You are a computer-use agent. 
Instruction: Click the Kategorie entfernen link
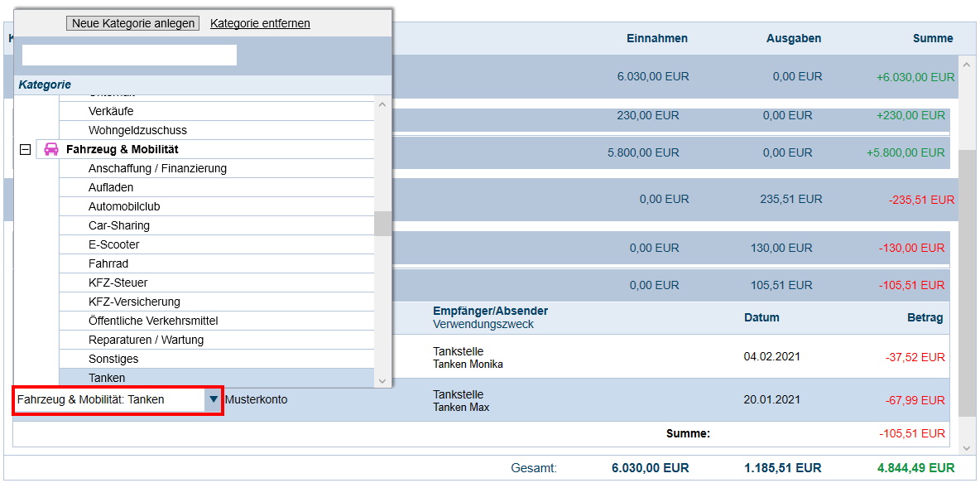[x=260, y=23]
